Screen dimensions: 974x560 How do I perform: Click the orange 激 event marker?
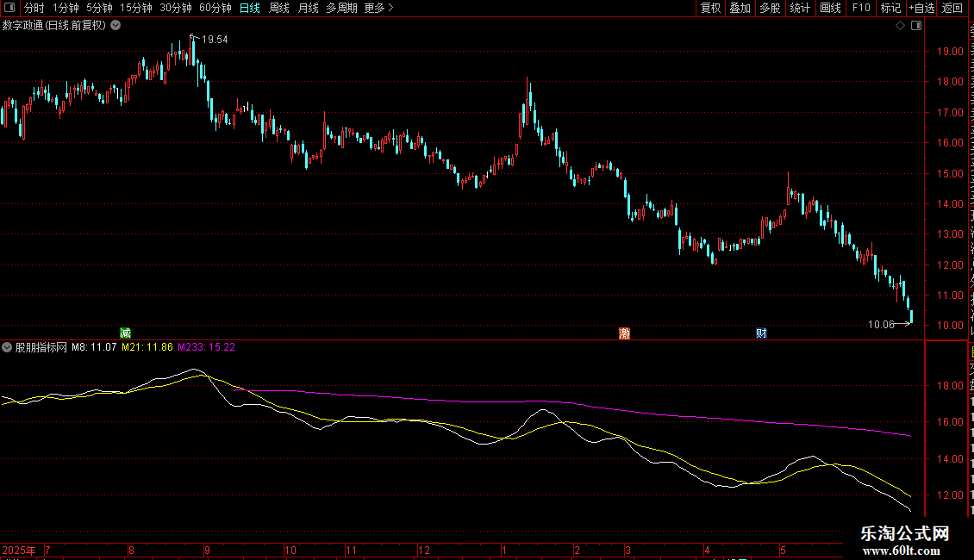[624, 333]
